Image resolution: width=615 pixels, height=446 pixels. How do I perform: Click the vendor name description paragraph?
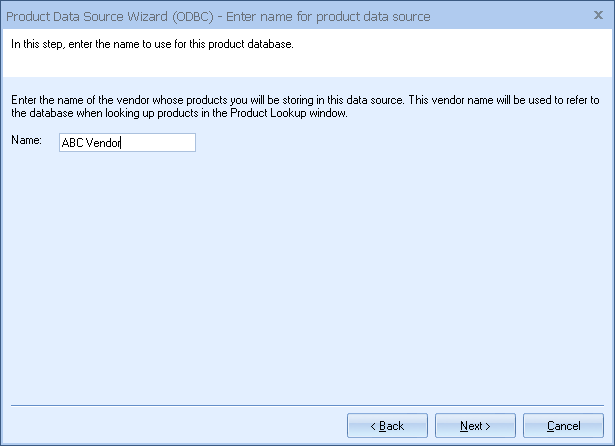click(x=303, y=105)
